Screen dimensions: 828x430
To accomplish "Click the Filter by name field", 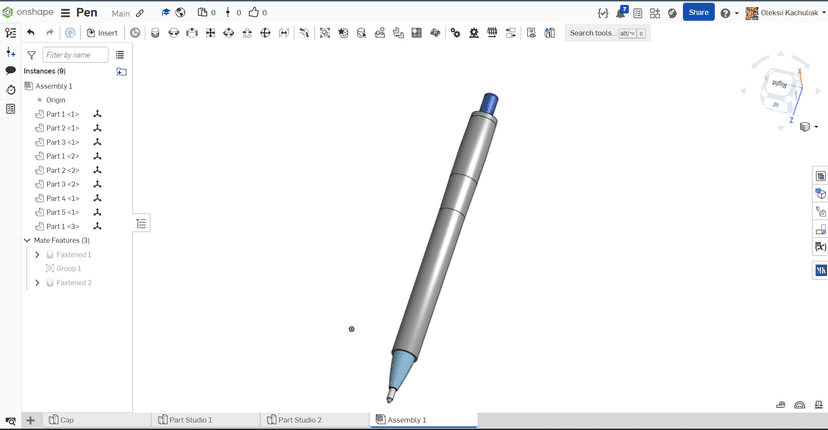I will click(x=75, y=55).
